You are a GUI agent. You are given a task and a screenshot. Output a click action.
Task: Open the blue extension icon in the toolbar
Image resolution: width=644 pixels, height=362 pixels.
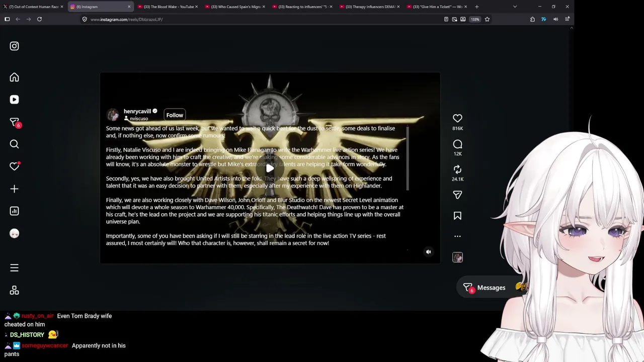543,19
